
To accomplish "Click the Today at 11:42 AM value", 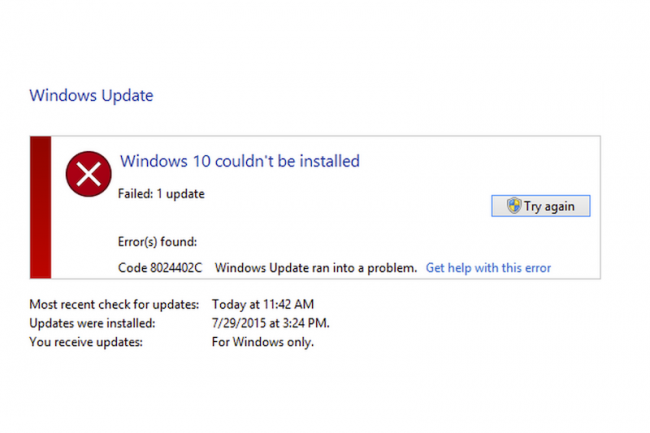I will coord(263,305).
